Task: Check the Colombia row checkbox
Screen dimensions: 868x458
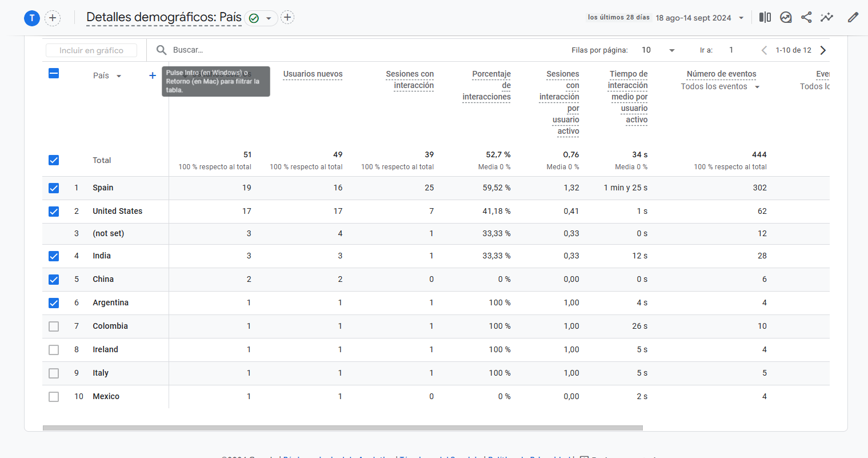Action: pyautogui.click(x=54, y=326)
